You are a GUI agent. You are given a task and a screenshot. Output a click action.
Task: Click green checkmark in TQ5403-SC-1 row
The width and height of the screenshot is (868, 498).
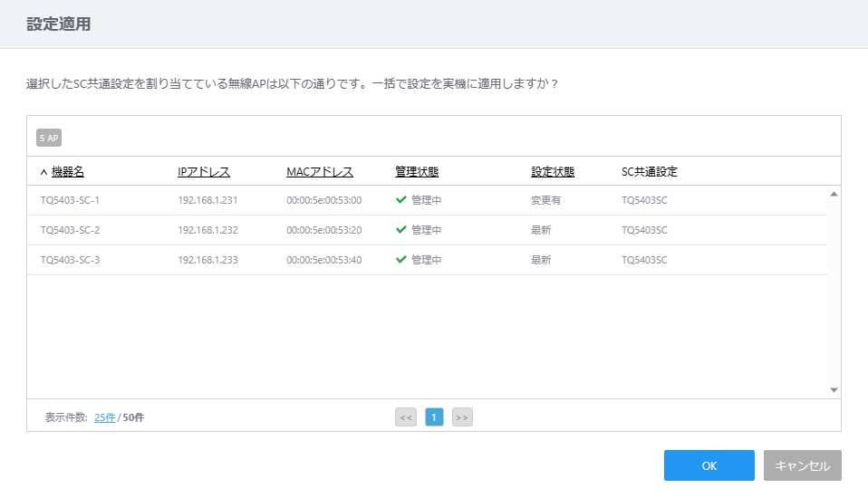coord(401,200)
